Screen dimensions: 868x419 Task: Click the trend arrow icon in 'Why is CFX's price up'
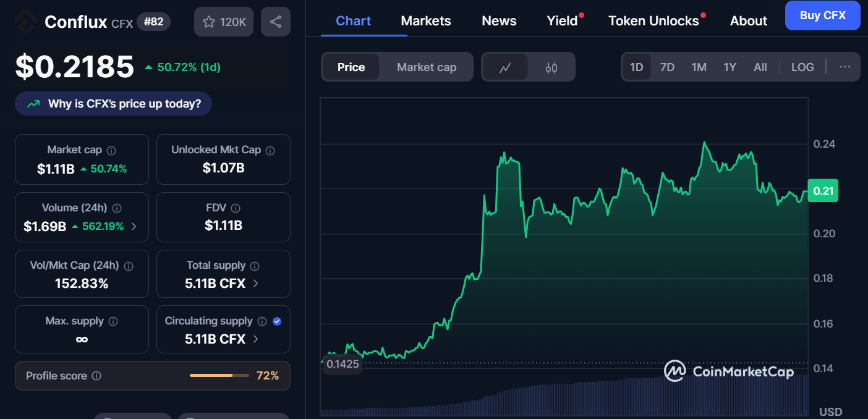coord(33,104)
